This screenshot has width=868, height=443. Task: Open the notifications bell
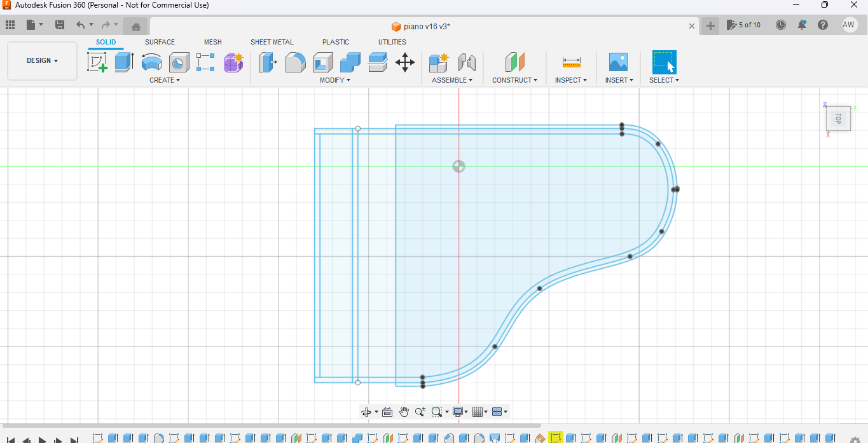click(x=802, y=25)
